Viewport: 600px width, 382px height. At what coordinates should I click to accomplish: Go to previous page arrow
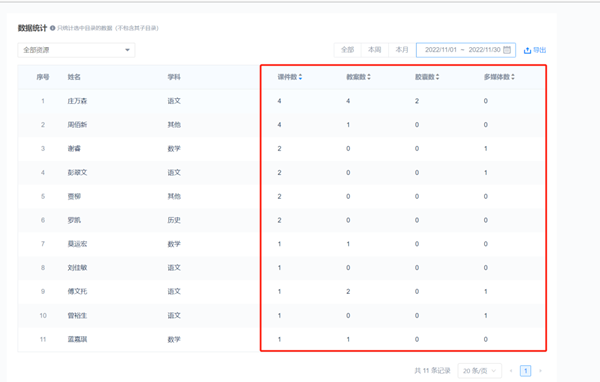(511, 371)
